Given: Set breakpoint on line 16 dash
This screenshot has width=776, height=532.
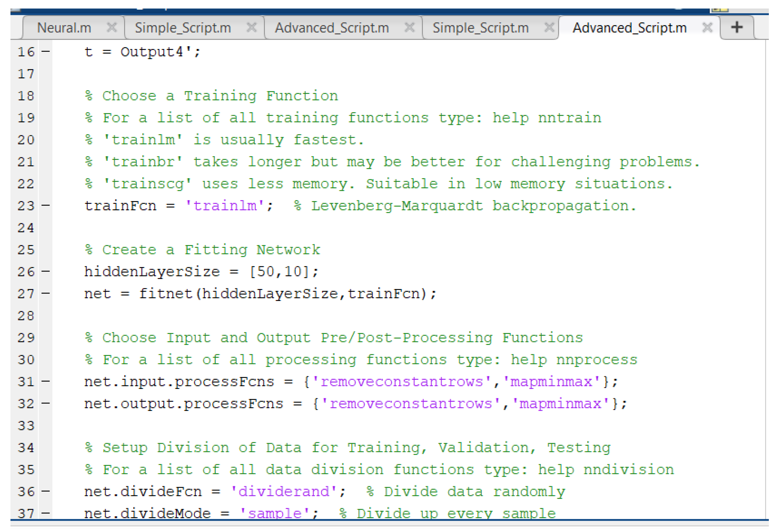Looking at the screenshot, I should point(46,52).
